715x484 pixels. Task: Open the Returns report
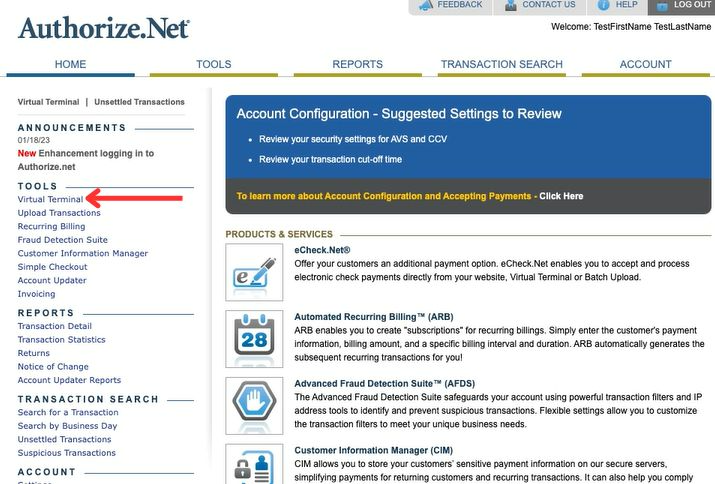click(x=34, y=353)
